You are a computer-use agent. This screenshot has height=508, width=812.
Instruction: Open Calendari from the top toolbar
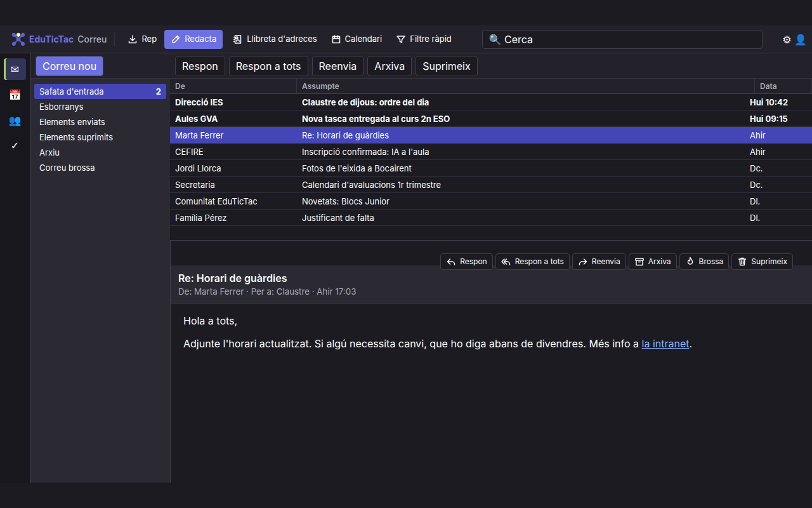357,39
